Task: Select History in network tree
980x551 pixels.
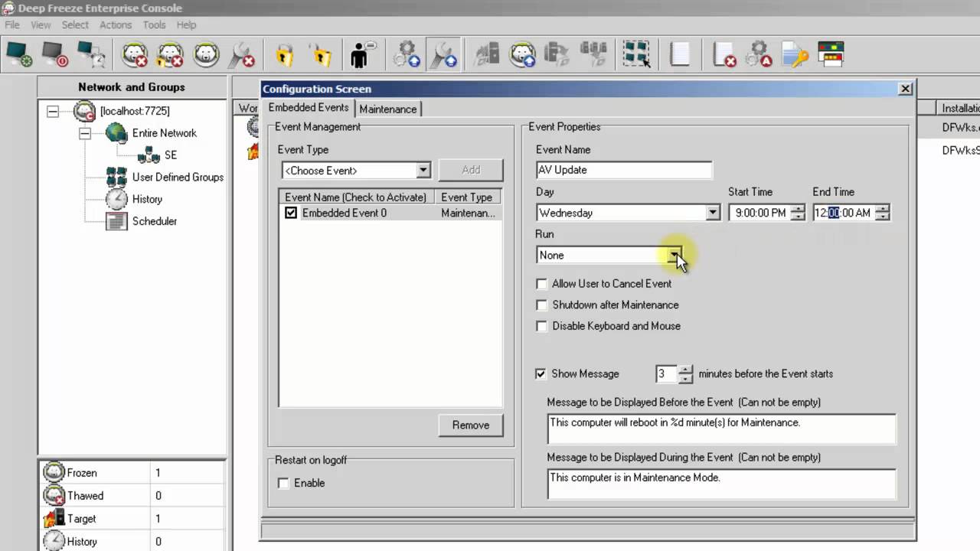Action: pyautogui.click(x=147, y=199)
